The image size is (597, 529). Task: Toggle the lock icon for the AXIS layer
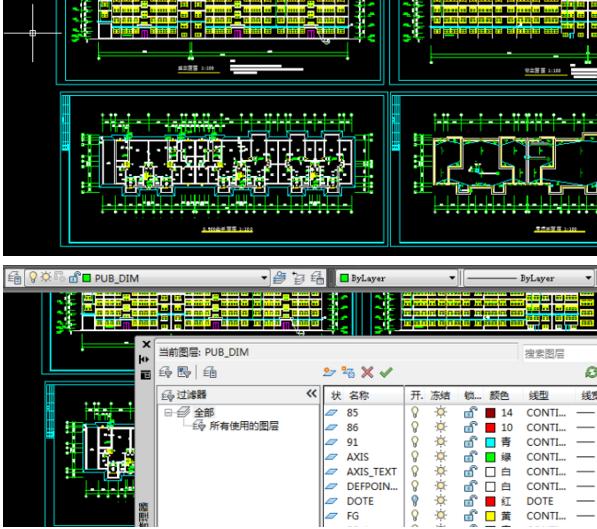(471, 457)
